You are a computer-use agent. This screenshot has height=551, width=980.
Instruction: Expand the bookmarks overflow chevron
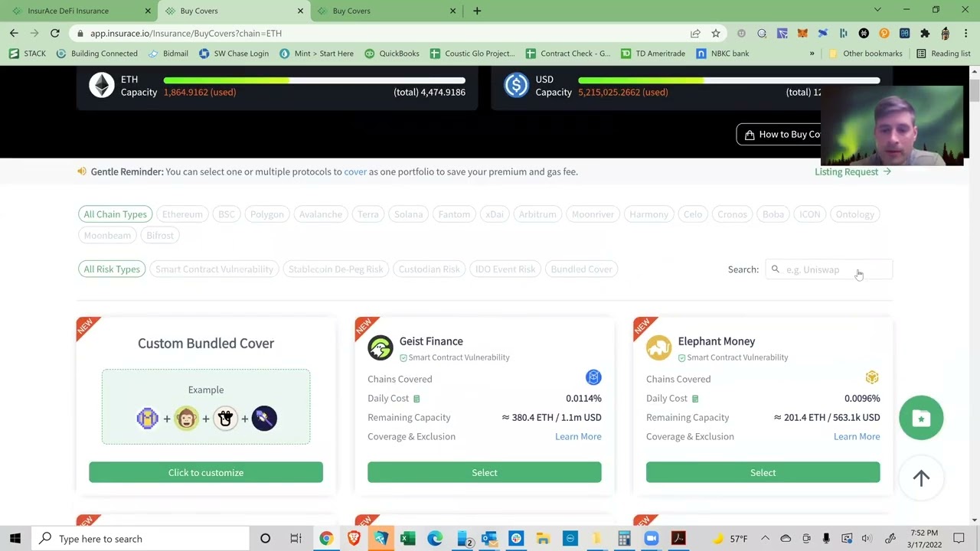click(x=812, y=54)
